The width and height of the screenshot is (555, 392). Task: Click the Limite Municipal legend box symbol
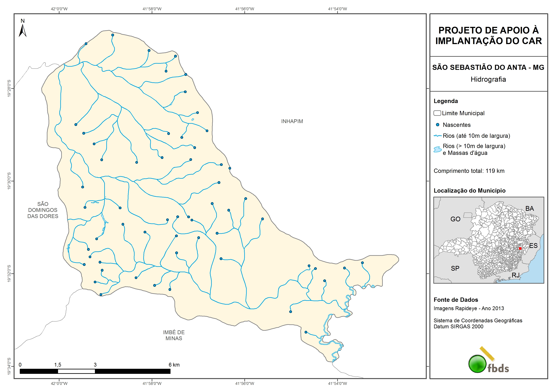pos(437,113)
